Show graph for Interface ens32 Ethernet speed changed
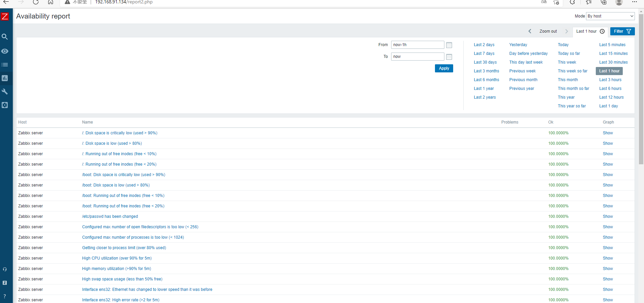This screenshot has width=644, height=303. [608, 290]
